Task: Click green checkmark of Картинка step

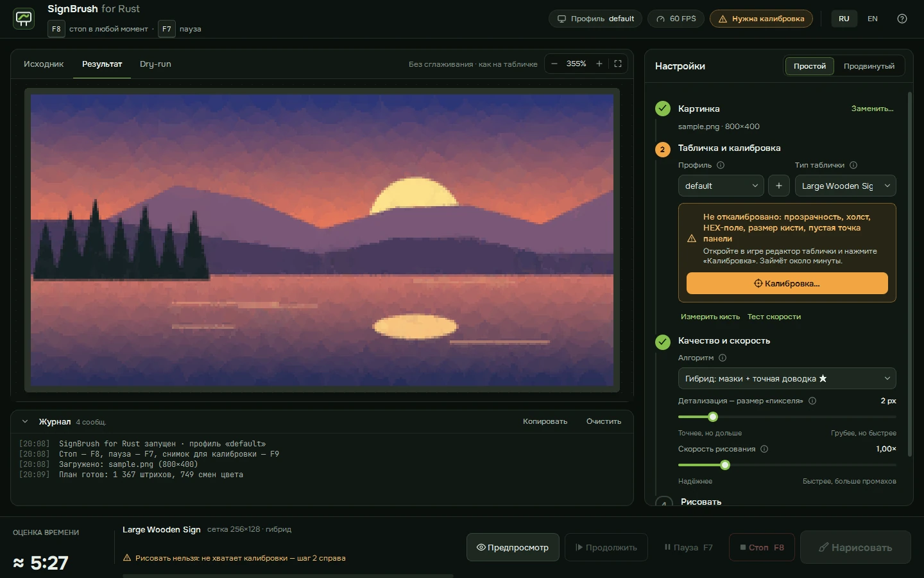Action: pos(663,109)
